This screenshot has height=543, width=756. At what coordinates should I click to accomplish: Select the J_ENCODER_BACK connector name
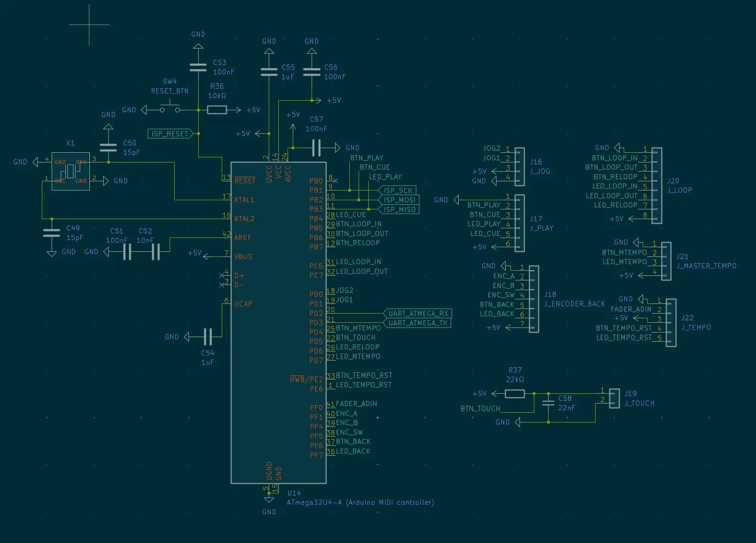(x=575, y=303)
